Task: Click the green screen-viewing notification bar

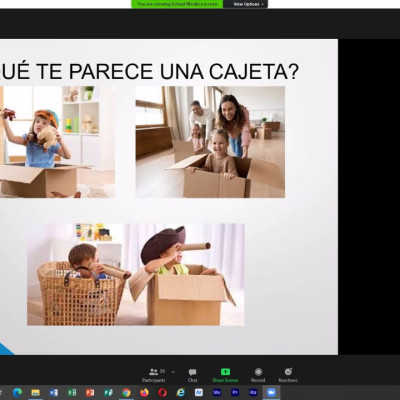Action: tap(177, 4)
